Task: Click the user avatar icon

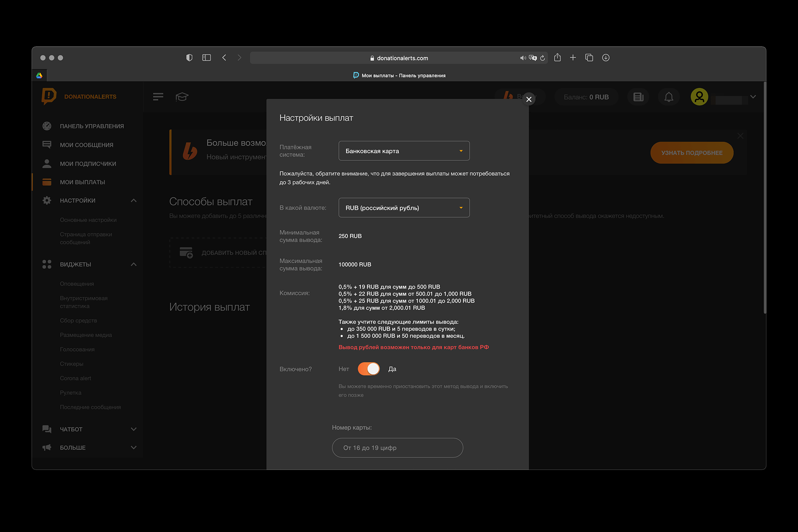Action: tap(699, 97)
